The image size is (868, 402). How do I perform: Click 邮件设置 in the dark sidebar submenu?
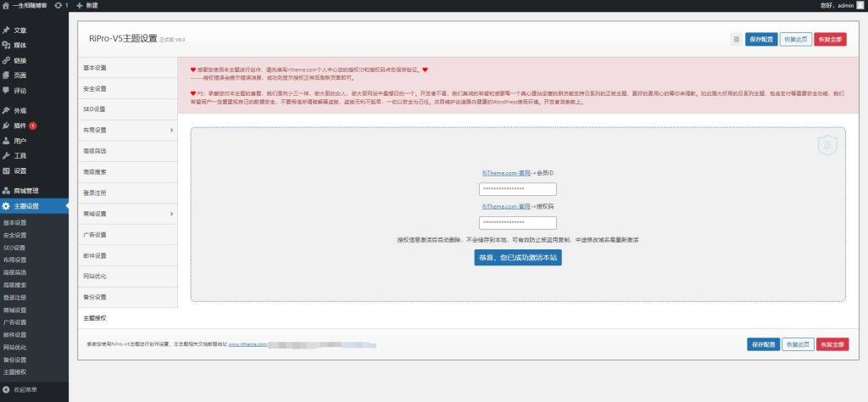(15, 335)
